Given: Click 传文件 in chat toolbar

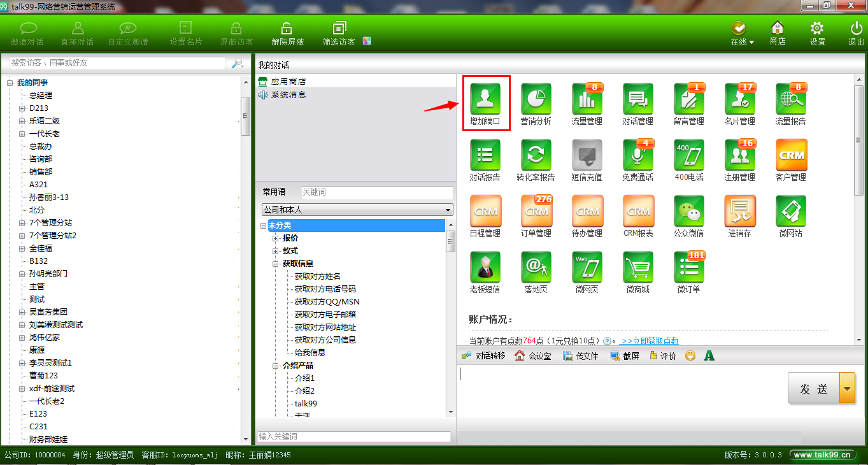Looking at the screenshot, I should (x=580, y=355).
